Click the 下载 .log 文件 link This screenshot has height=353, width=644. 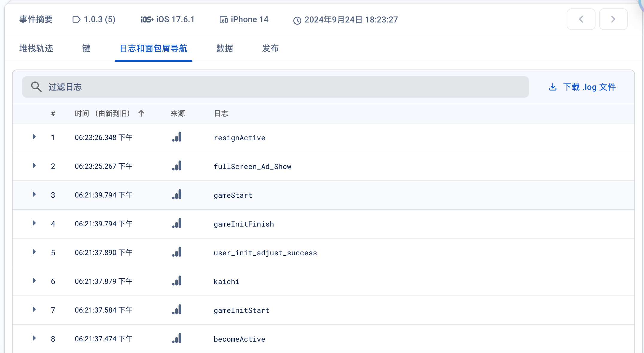point(589,87)
